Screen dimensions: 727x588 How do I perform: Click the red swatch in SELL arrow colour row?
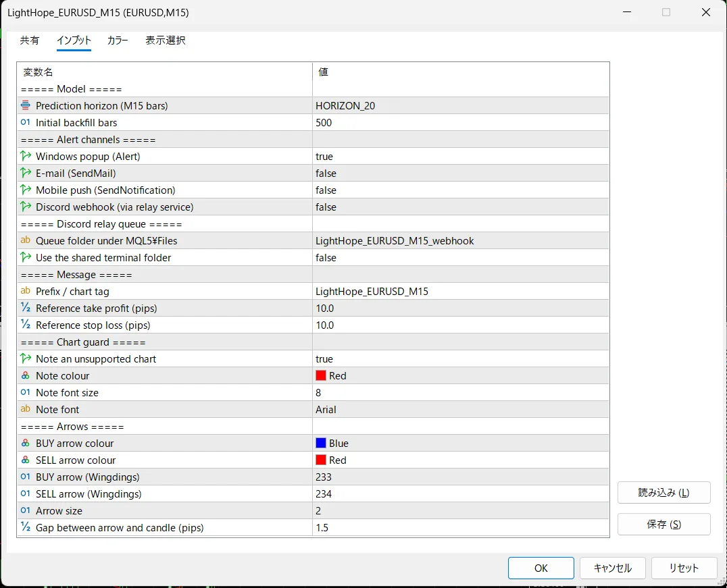point(321,460)
